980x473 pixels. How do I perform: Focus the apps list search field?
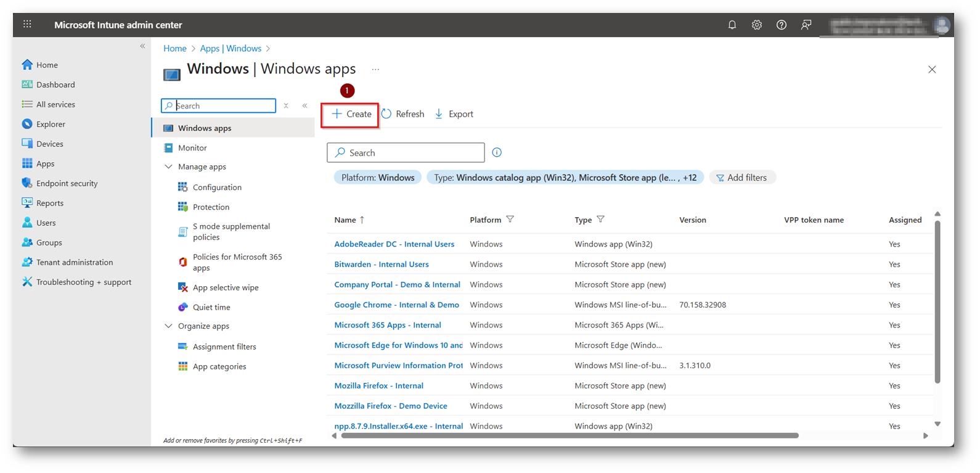(406, 153)
